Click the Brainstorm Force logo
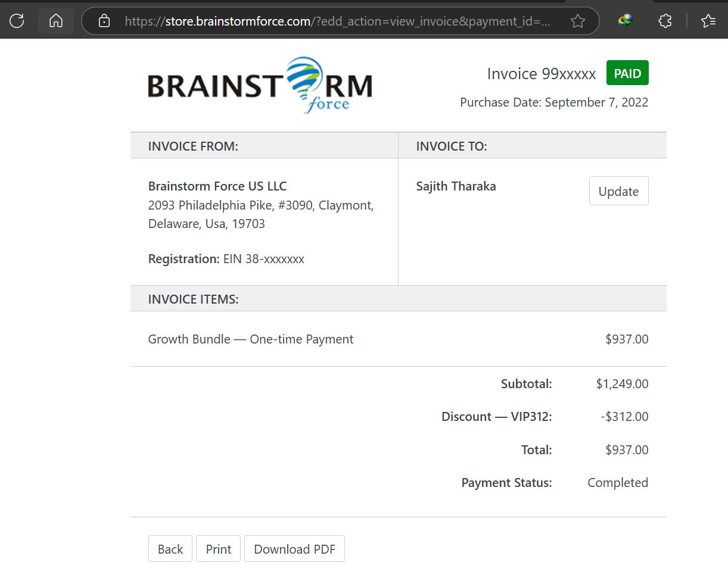Screen dimensions: 728x584 pos(260,85)
